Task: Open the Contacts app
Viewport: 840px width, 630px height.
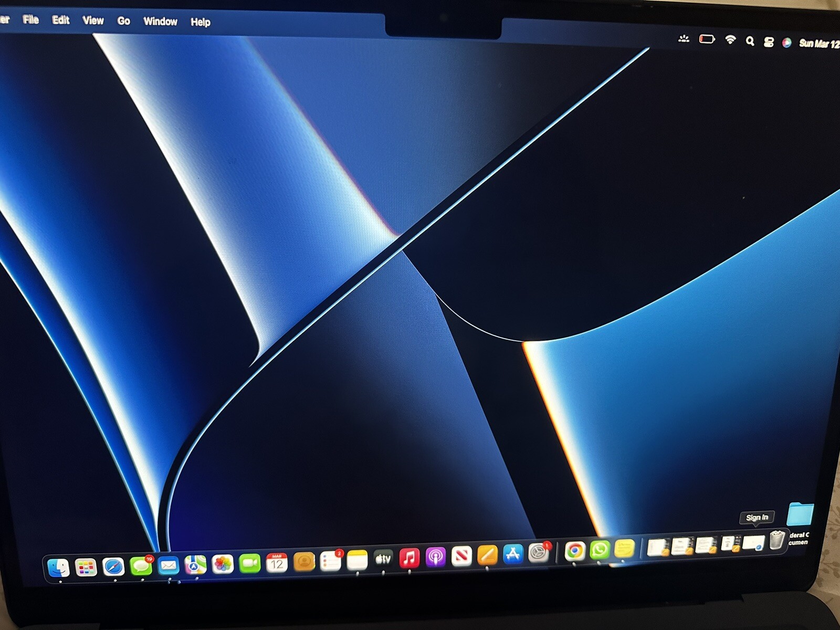Action: [x=304, y=562]
